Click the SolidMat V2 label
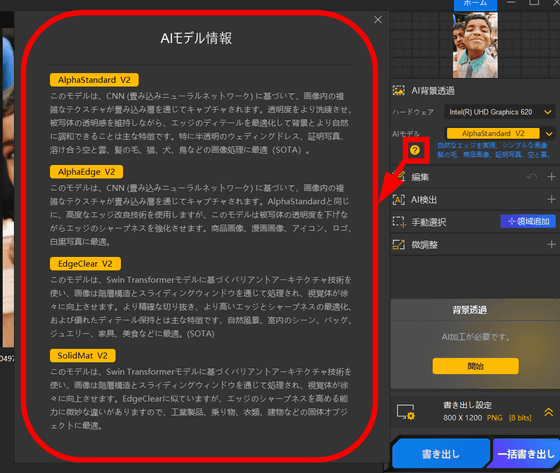 point(82,355)
